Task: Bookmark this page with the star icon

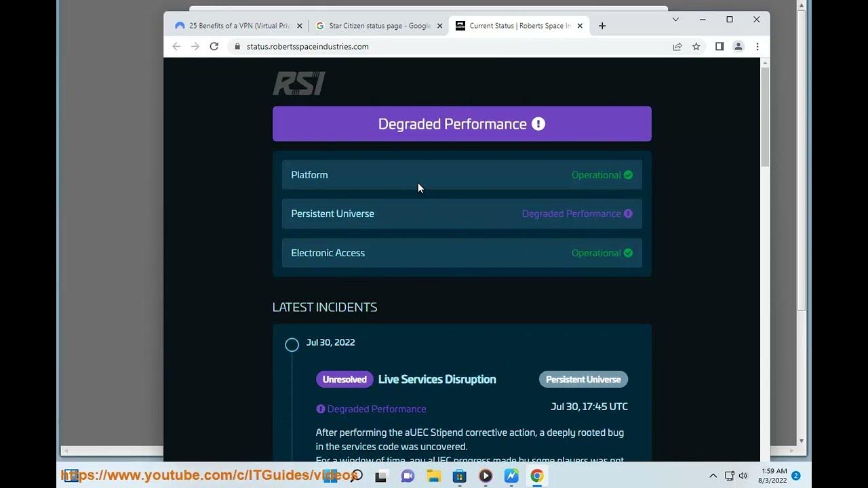Action: 696,47
